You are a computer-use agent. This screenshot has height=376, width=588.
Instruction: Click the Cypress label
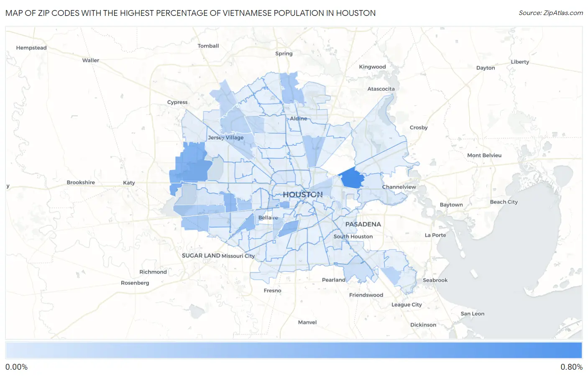tap(177, 102)
